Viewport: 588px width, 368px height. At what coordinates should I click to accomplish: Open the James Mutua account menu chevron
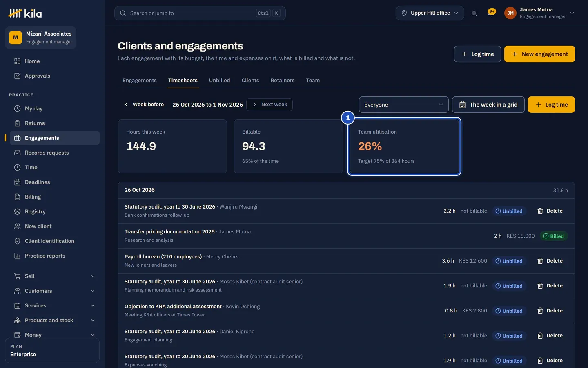coord(572,13)
